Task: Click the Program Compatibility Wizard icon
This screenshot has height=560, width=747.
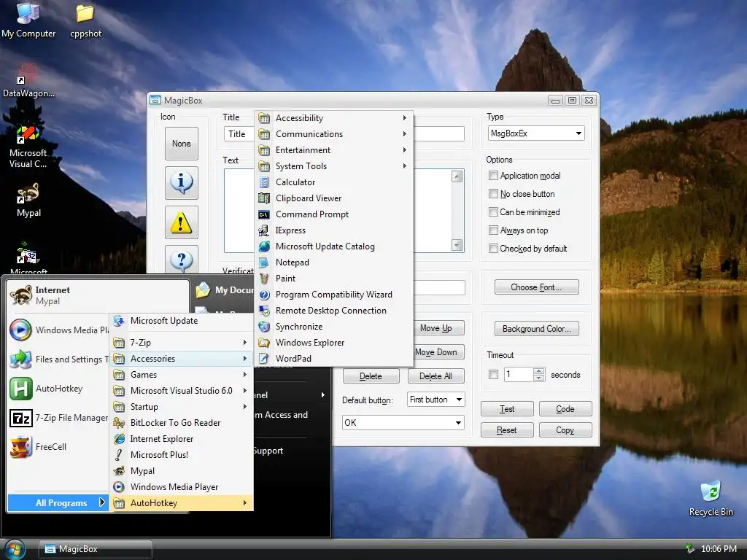Action: pyautogui.click(x=264, y=295)
